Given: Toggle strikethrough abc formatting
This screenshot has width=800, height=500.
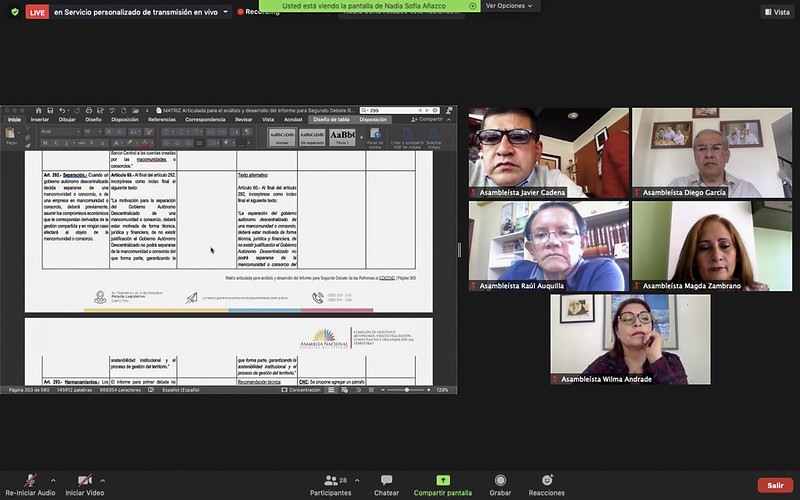Looking at the screenshot, I should pyautogui.click(x=82, y=143).
